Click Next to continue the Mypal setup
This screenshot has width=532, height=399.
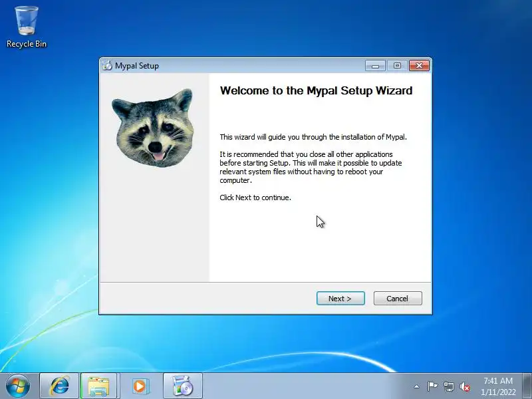(x=340, y=299)
